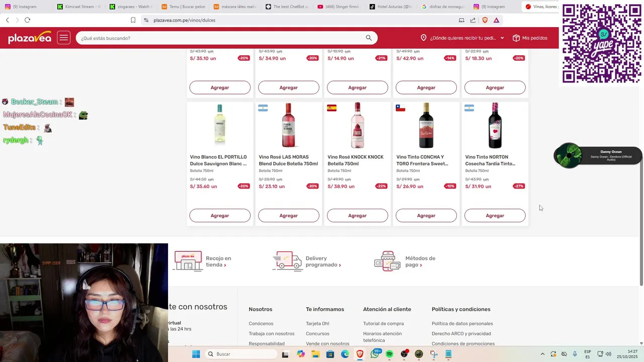Click the Brave Shields lion icon
This screenshot has height=362, width=644.
(485, 20)
